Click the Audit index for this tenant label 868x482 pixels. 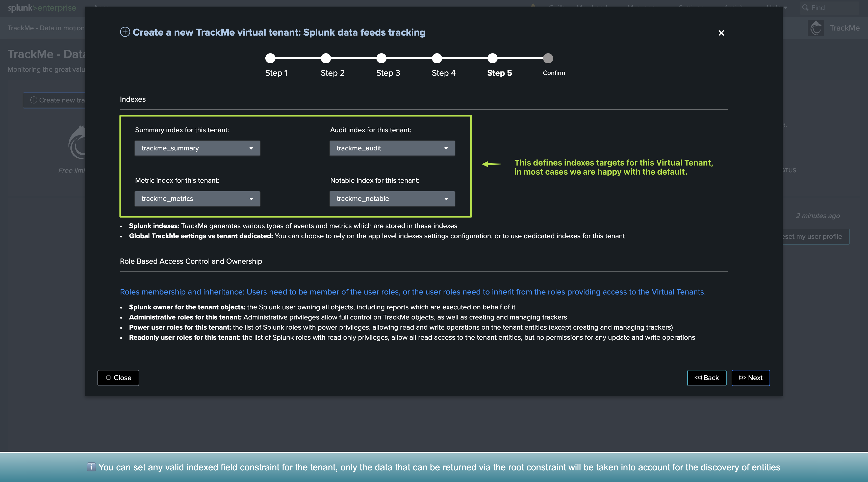[x=371, y=130]
